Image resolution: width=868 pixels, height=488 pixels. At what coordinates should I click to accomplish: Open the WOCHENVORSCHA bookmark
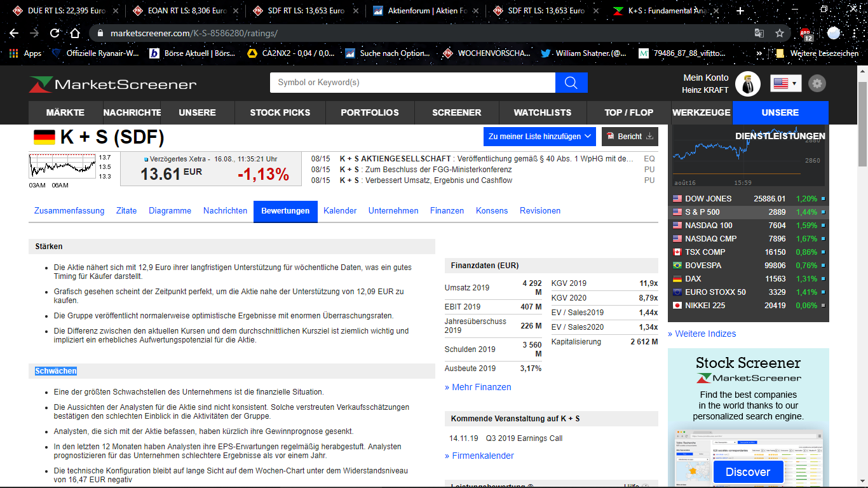(x=487, y=53)
